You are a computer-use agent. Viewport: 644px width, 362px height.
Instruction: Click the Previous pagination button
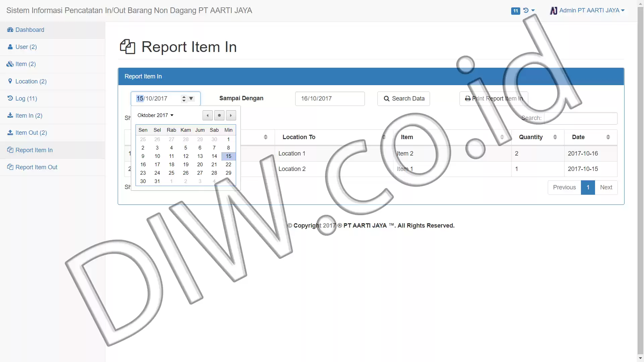click(565, 187)
